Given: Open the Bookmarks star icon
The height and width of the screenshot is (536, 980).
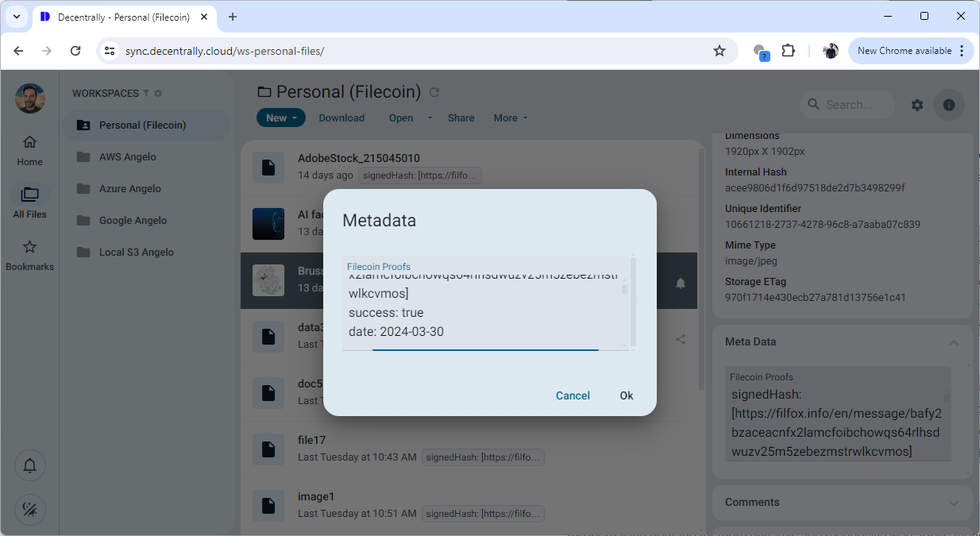Looking at the screenshot, I should coord(29,247).
